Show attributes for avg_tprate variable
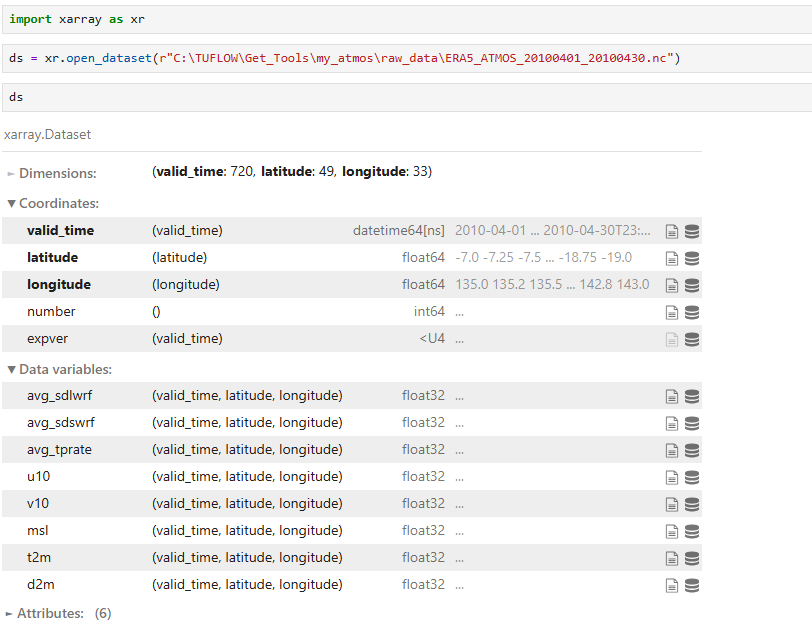Screen dimensions: 812x639 (672, 450)
